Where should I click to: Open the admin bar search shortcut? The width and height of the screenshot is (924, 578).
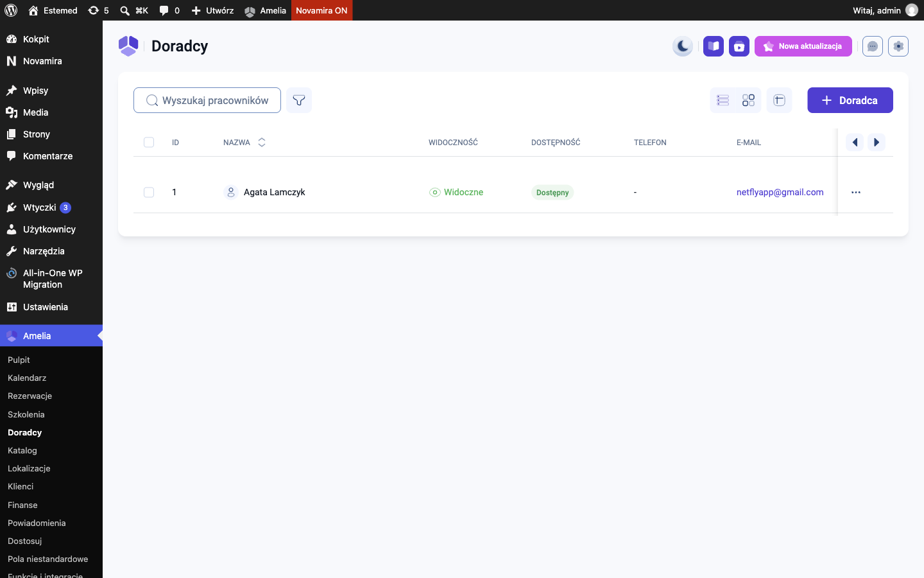[134, 10]
